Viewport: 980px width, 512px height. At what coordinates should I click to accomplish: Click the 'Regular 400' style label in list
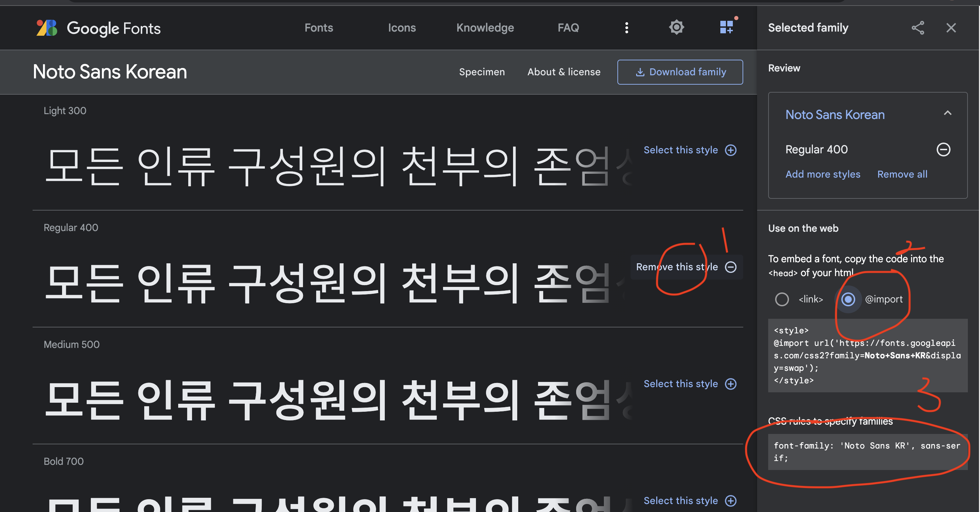click(x=71, y=228)
